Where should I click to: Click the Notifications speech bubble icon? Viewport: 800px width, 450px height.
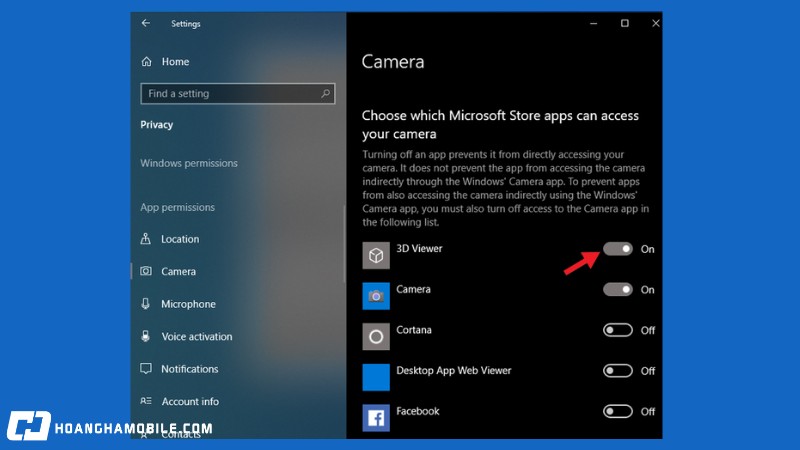pyautogui.click(x=146, y=369)
